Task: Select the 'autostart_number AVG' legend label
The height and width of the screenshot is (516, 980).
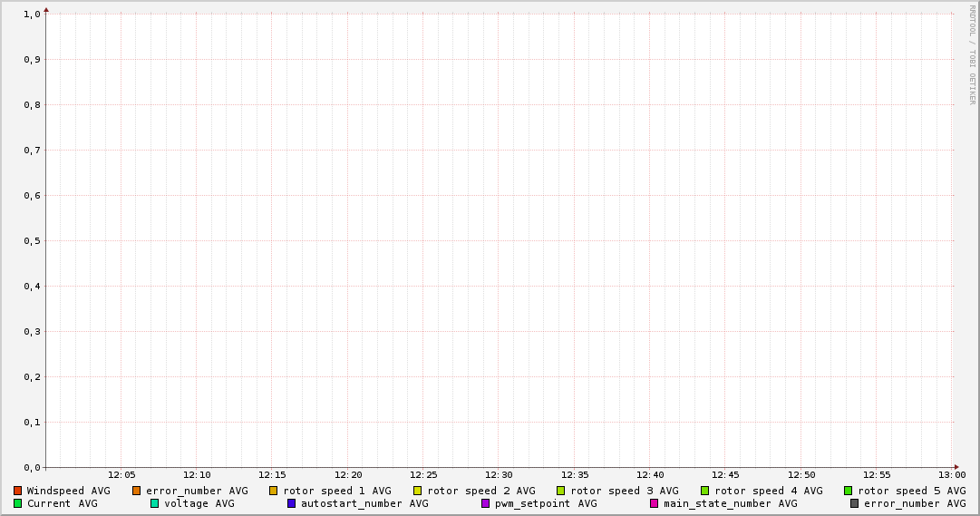Action: pyautogui.click(x=364, y=503)
